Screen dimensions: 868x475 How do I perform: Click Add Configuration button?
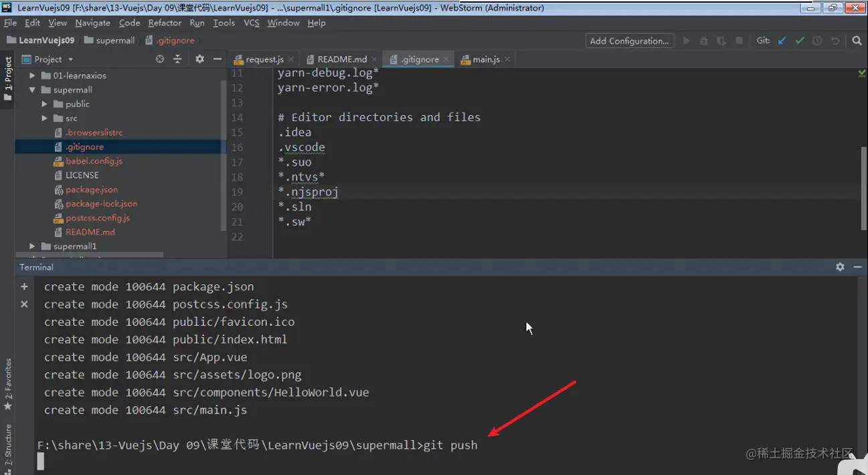[x=629, y=41]
